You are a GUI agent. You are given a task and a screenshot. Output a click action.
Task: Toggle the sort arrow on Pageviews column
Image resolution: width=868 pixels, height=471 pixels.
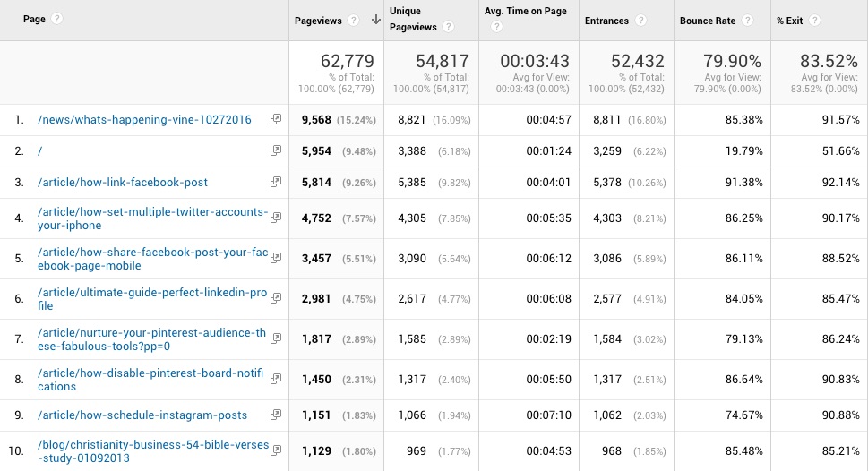tap(375, 21)
